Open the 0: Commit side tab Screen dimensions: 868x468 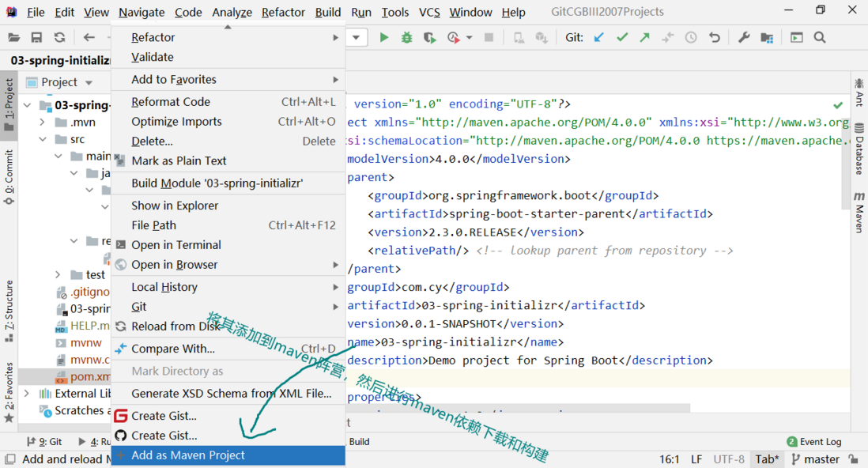(9, 177)
